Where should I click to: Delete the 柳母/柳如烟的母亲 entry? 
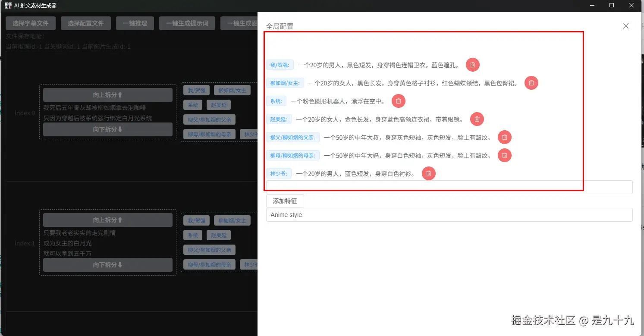505,155
